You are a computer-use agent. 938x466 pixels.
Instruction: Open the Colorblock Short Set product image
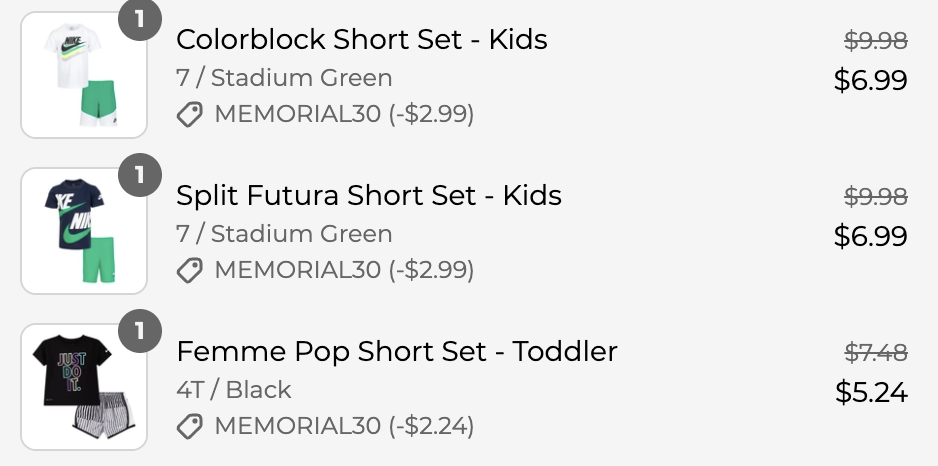[83, 76]
